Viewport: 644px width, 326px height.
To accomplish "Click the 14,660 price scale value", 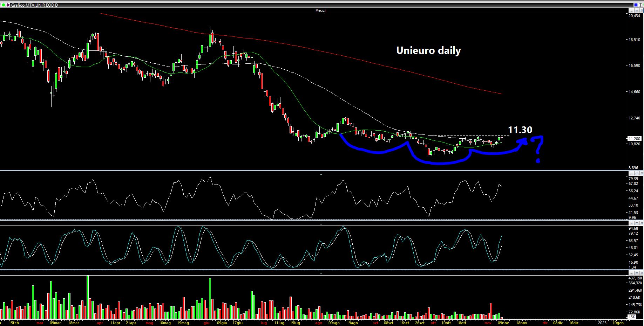I will (x=635, y=92).
